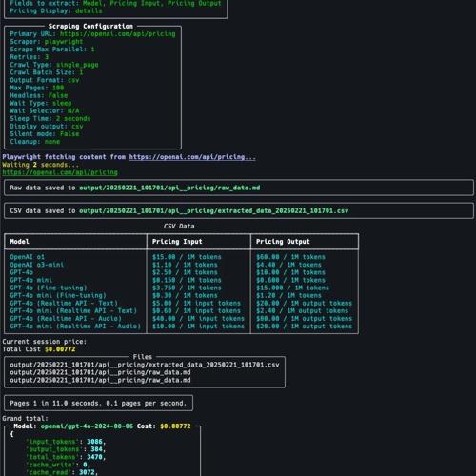Open the Playwright fetching openai.com pricing link
The image size is (476, 476).
tap(192, 157)
